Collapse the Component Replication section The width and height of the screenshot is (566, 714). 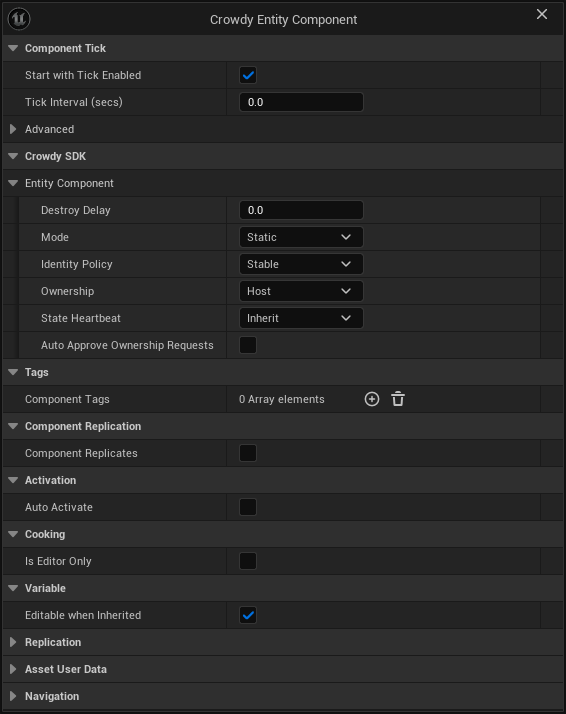tap(13, 426)
